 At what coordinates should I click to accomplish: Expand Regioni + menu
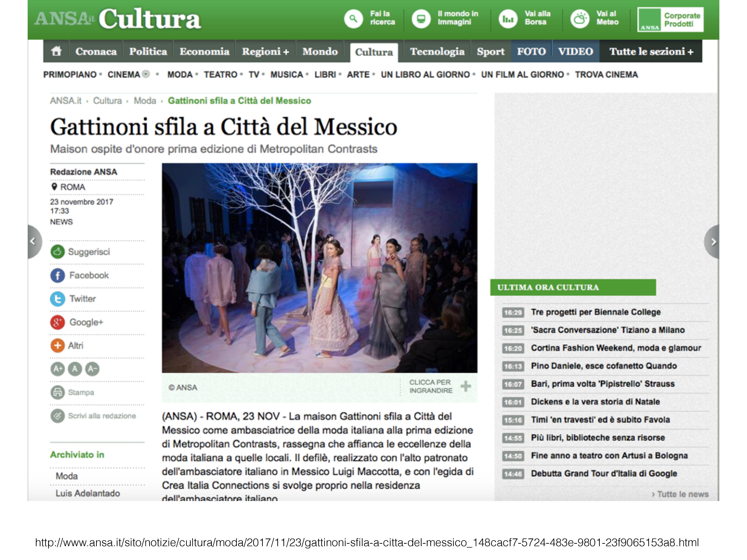(265, 51)
